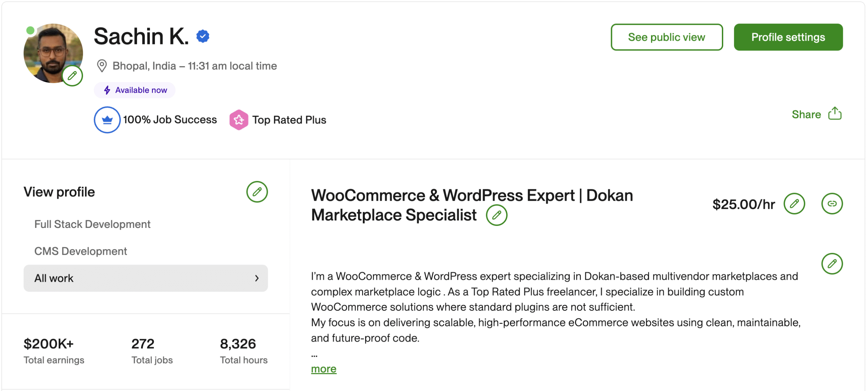Screen dimensions: 868x391
Task: Click the See public view button
Action: pyautogui.click(x=666, y=37)
